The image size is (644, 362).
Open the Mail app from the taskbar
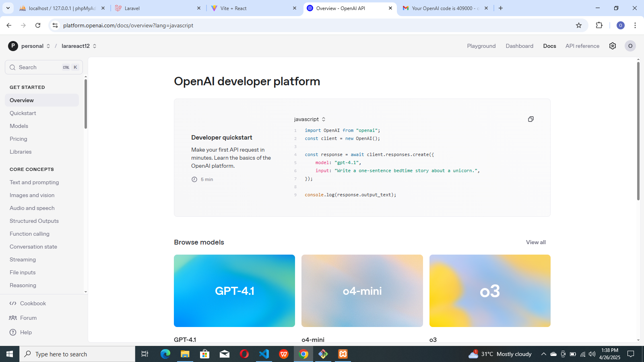225,354
